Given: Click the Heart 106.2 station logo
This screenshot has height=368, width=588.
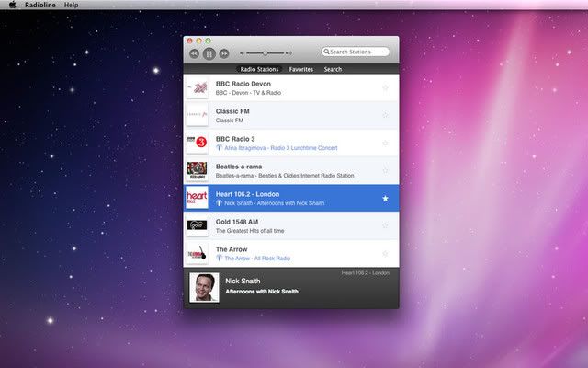Looking at the screenshot, I should [x=198, y=198].
